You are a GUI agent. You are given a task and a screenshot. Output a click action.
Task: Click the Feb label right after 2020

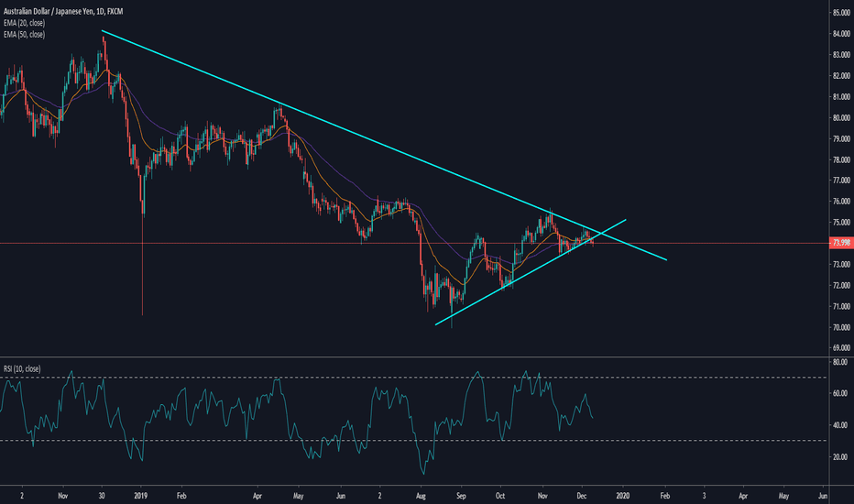665,496
